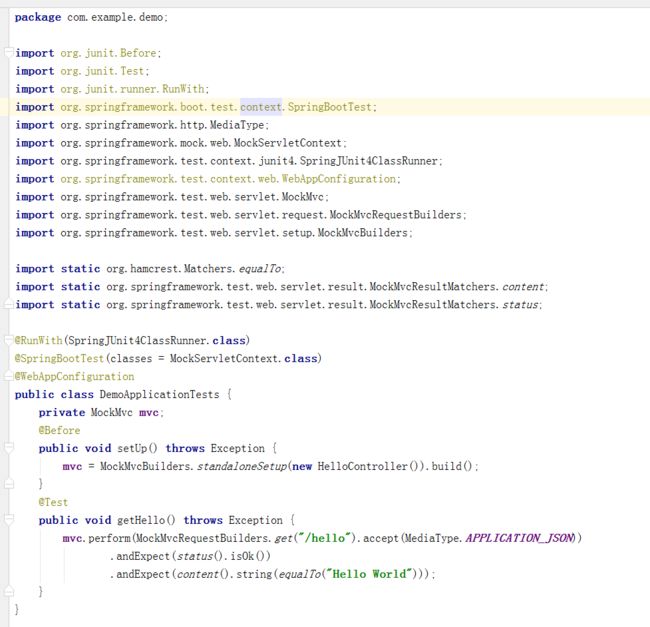The image size is (650, 627).
Task: Click the @Before annotation
Action: tap(59, 431)
